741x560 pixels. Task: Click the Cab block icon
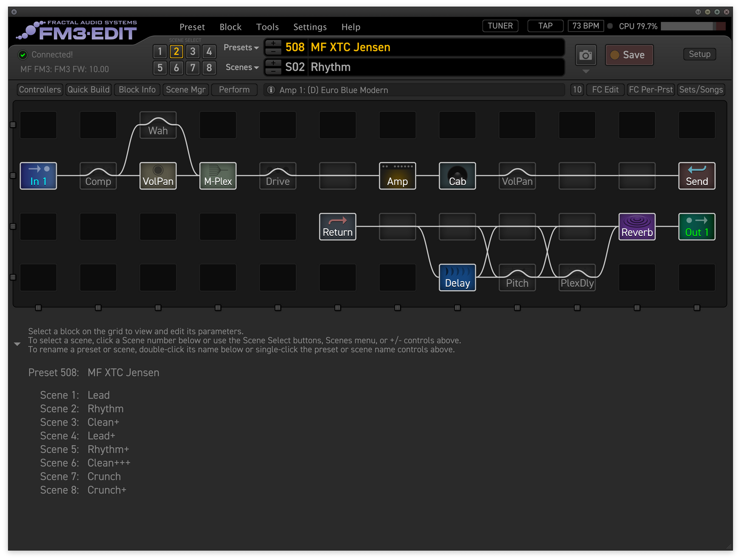click(x=457, y=176)
